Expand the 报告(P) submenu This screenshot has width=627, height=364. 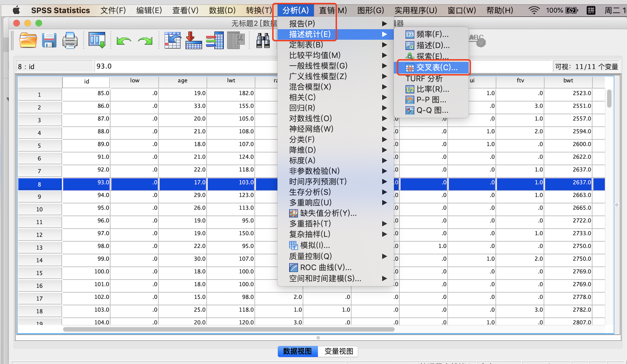pos(336,24)
